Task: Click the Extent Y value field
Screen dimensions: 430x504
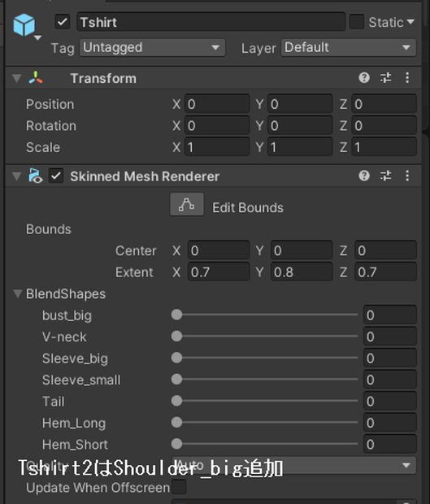Action: (x=302, y=272)
